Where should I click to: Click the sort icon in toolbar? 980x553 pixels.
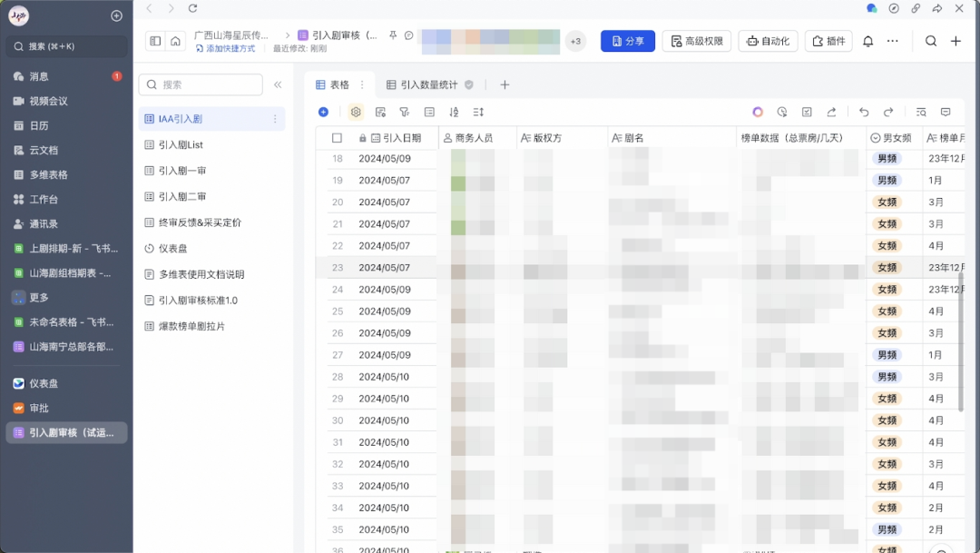click(454, 112)
